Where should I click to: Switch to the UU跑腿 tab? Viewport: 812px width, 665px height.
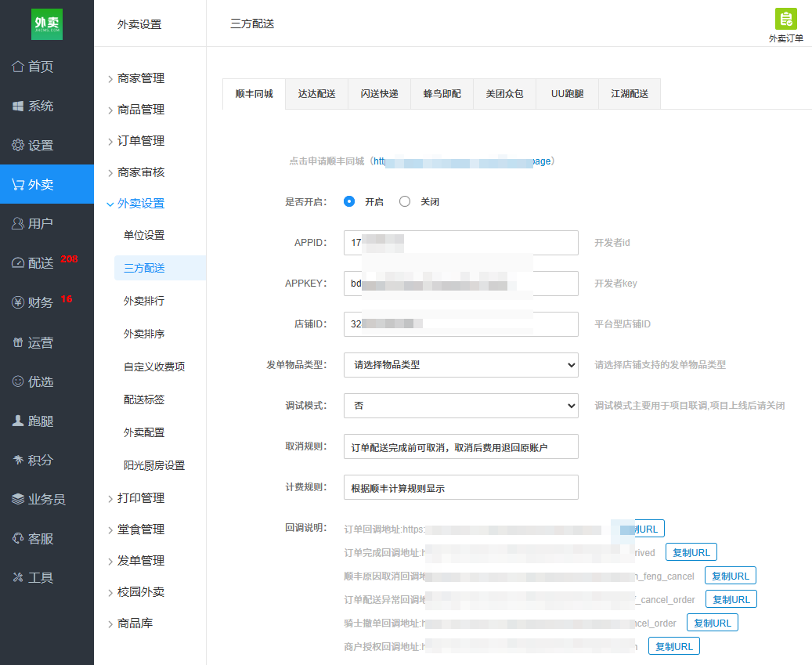pyautogui.click(x=567, y=94)
